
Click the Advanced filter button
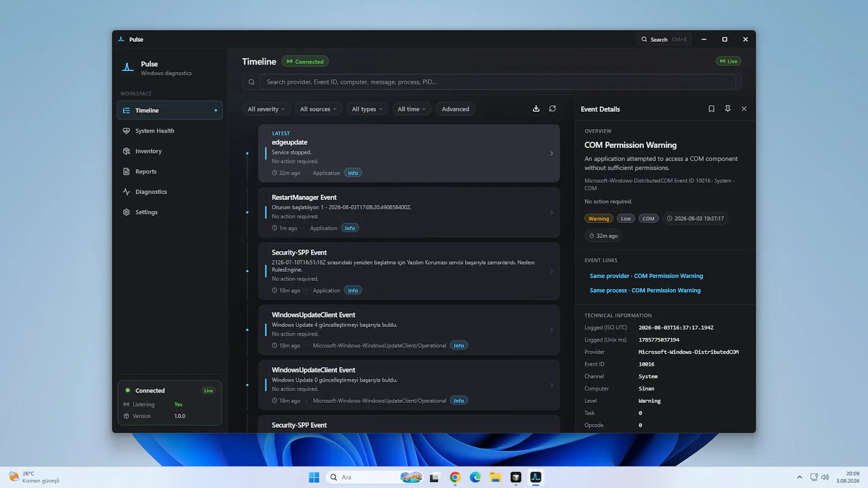click(455, 109)
